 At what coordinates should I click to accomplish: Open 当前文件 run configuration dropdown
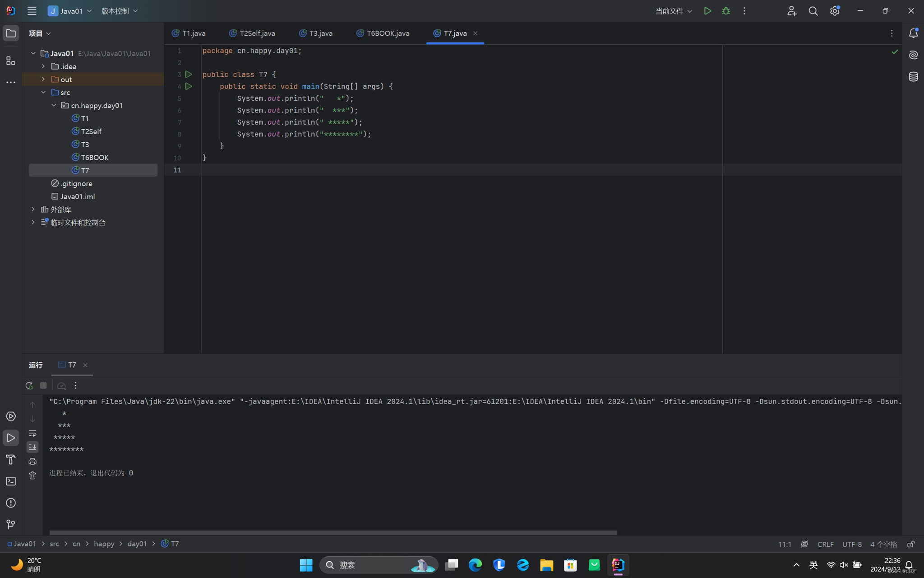tap(673, 11)
